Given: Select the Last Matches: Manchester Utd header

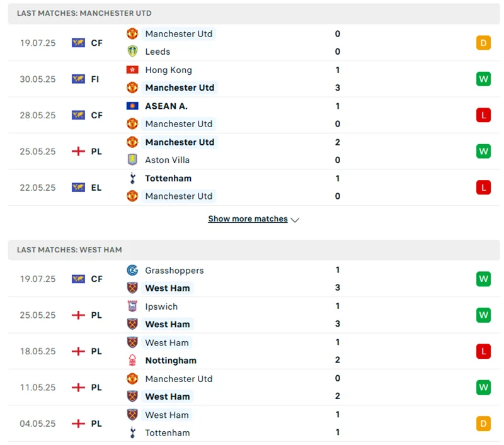Looking at the screenshot, I should point(84,13).
